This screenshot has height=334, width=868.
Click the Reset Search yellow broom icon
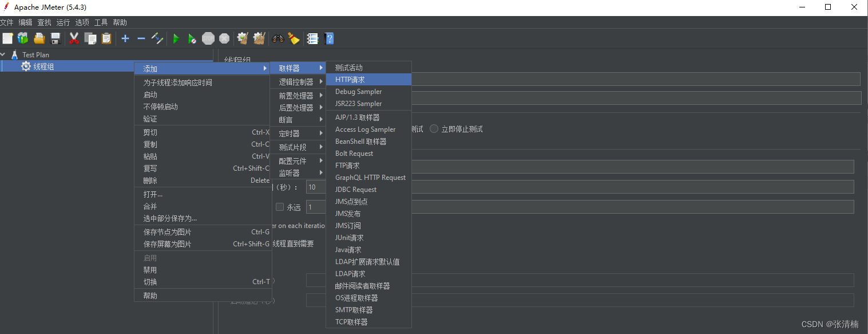click(x=294, y=38)
